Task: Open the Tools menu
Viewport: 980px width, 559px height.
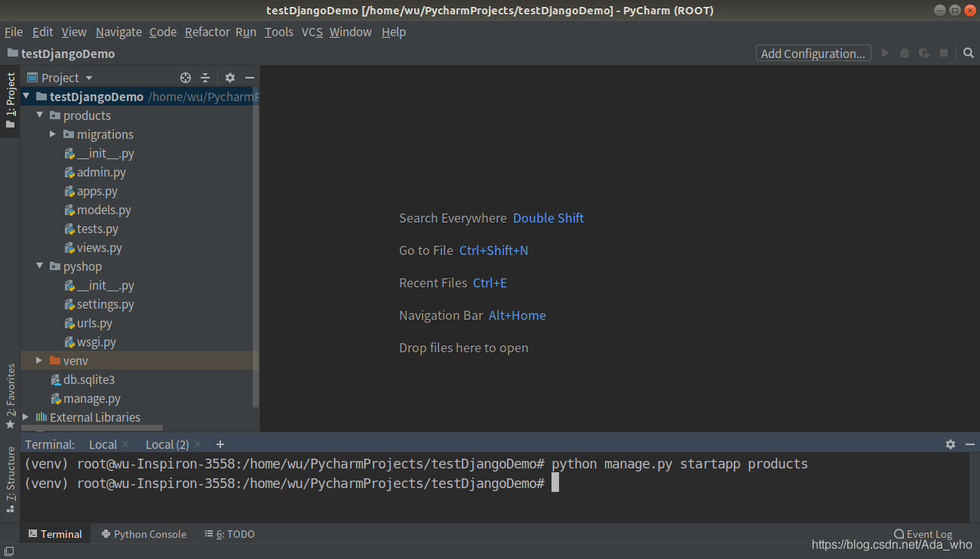Action: pyautogui.click(x=279, y=32)
